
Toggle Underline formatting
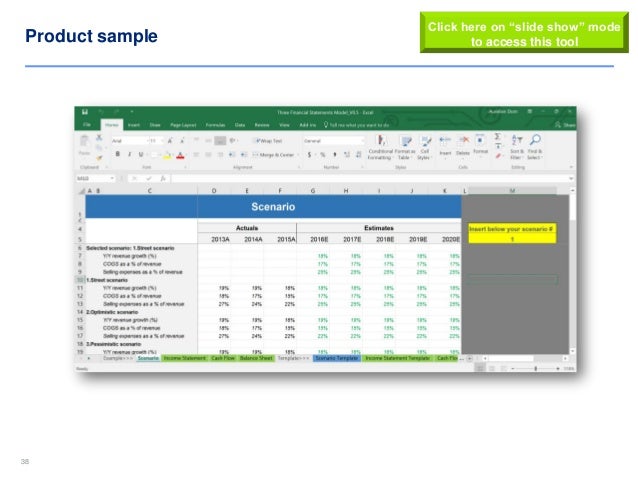pyautogui.click(x=141, y=154)
